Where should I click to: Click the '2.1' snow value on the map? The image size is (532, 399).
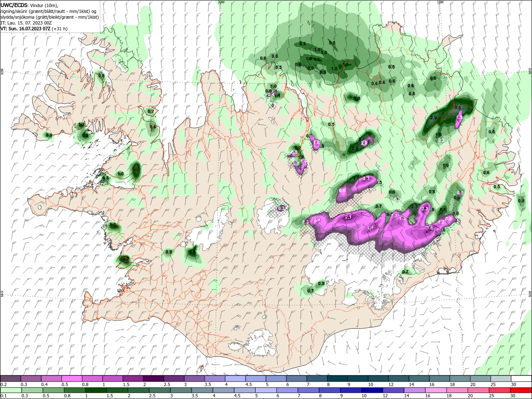[348, 217]
